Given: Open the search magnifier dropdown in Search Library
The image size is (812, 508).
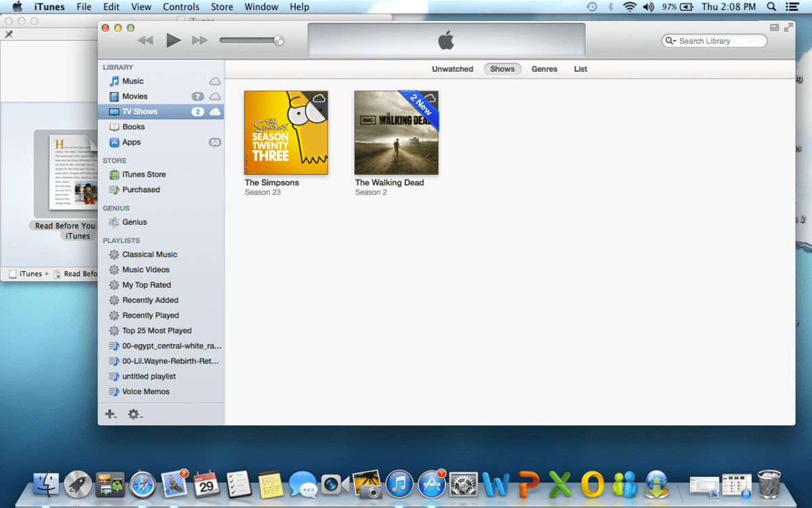Looking at the screenshot, I should [x=671, y=41].
